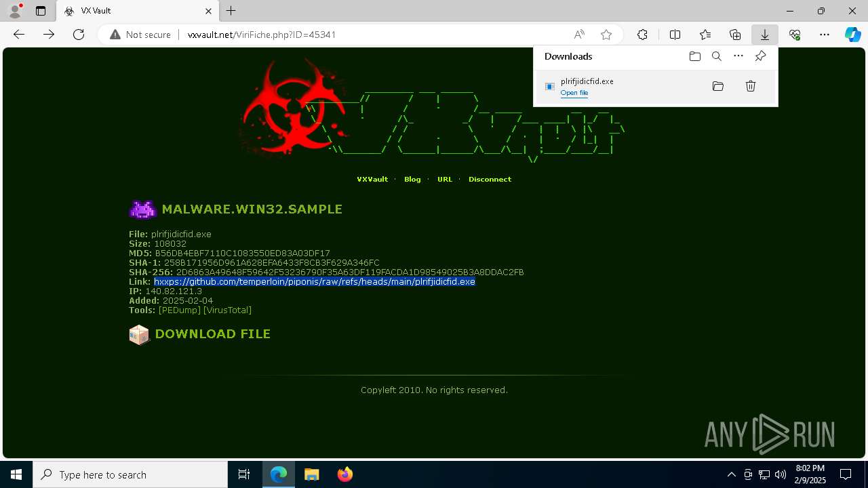Open the browser Extensions icon
Screen dimensions: 868x488
(642, 35)
